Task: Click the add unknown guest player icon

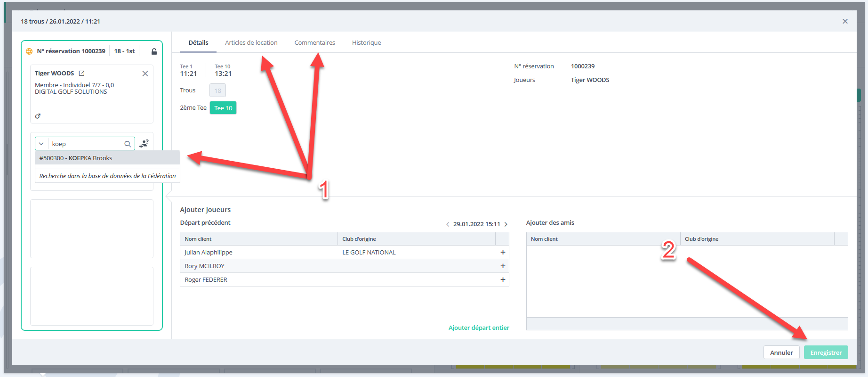Action: click(x=144, y=144)
